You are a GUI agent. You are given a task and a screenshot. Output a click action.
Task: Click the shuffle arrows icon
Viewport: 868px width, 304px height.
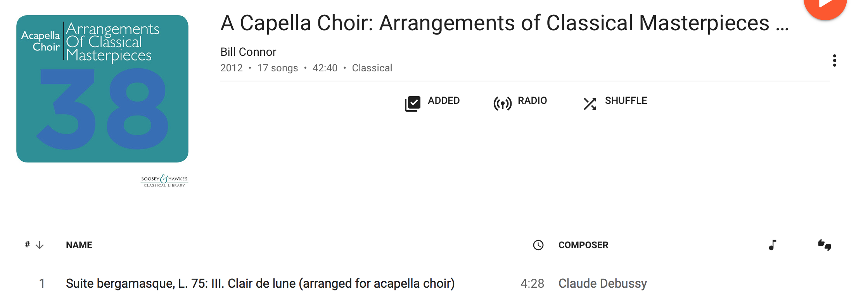(x=590, y=104)
